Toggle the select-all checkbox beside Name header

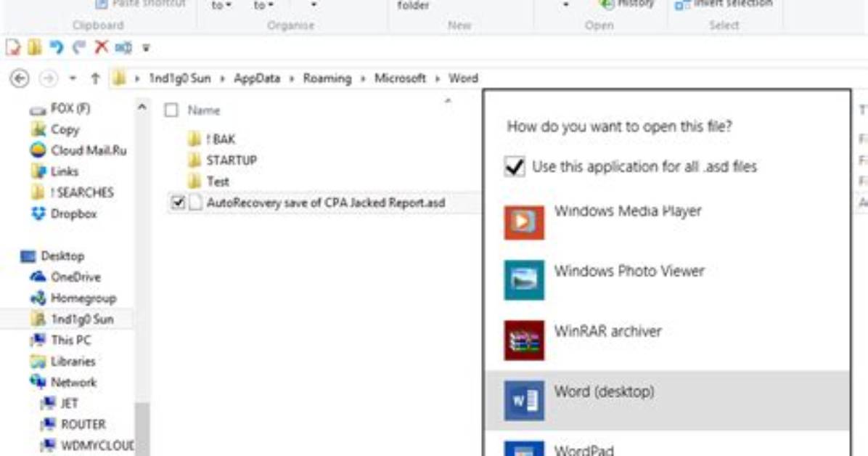click(x=171, y=110)
